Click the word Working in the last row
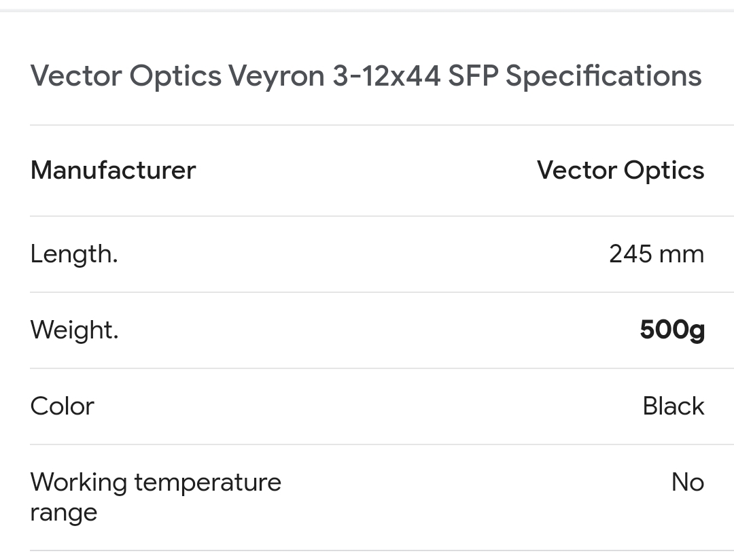 [79, 483]
